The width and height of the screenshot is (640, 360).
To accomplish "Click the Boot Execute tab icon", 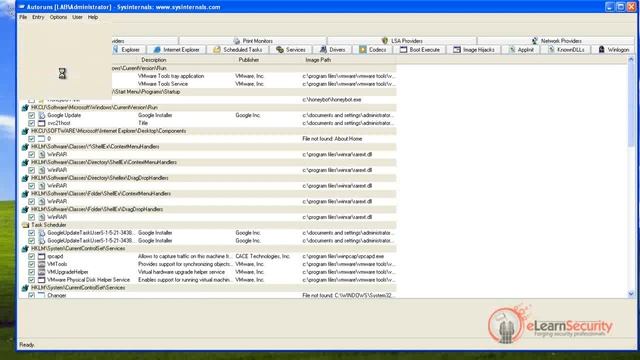I will click(x=403, y=49).
